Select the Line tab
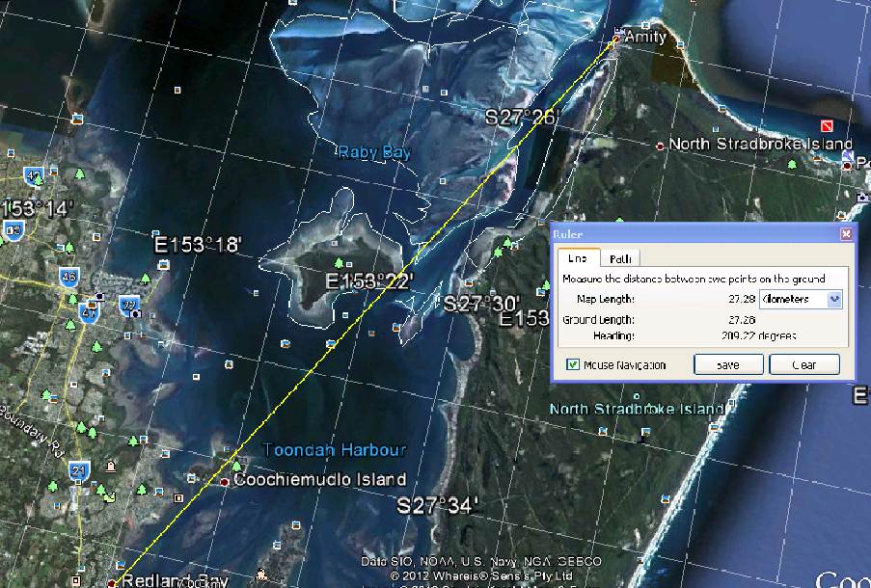This screenshot has height=588, width=871. click(x=578, y=257)
